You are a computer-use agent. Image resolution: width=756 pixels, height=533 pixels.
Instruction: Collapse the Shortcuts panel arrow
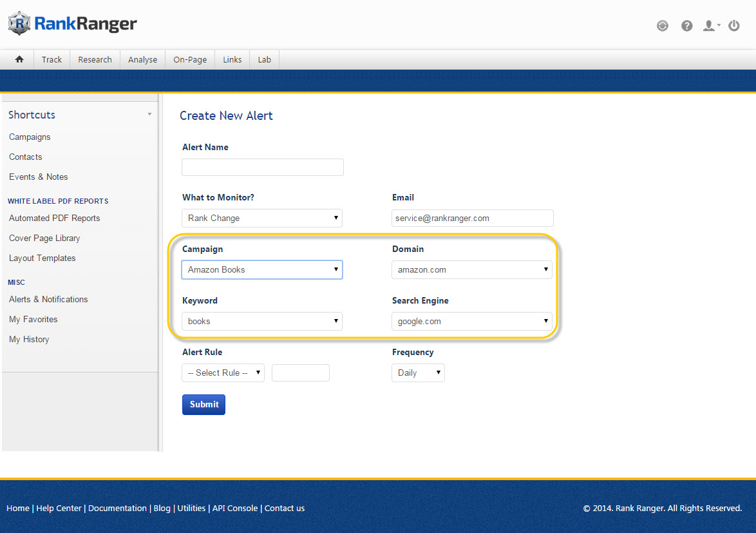(149, 115)
